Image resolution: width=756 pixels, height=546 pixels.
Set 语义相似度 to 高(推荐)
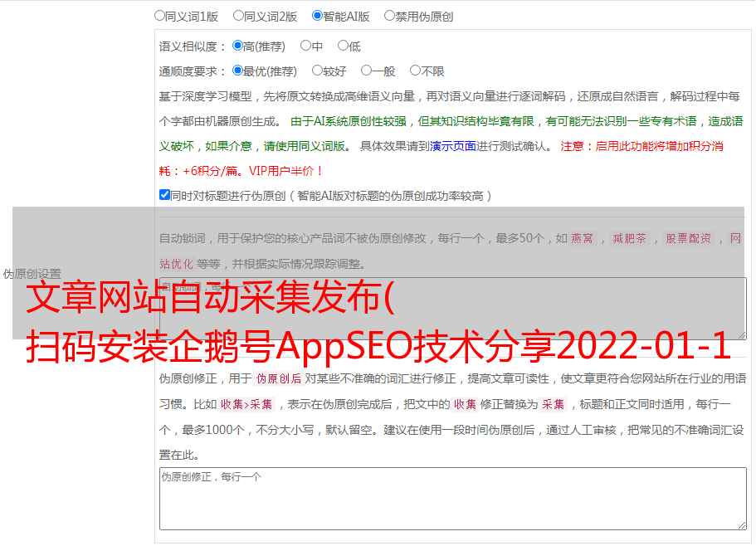coord(237,46)
